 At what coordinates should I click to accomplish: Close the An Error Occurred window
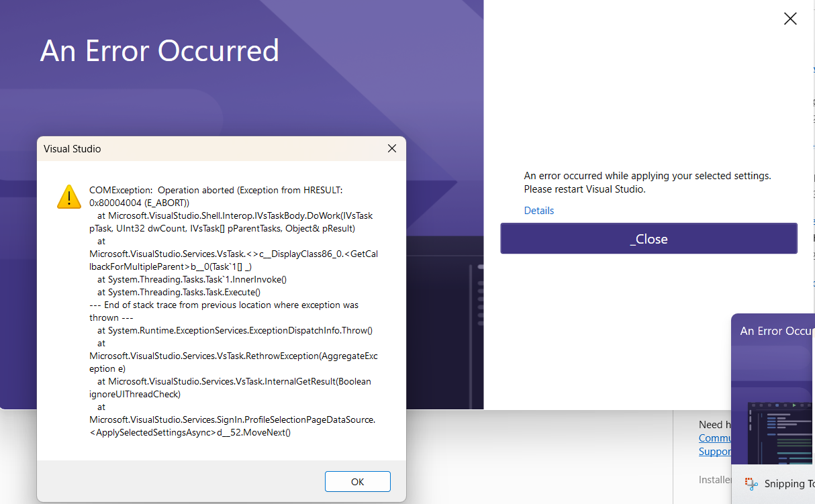(790, 19)
